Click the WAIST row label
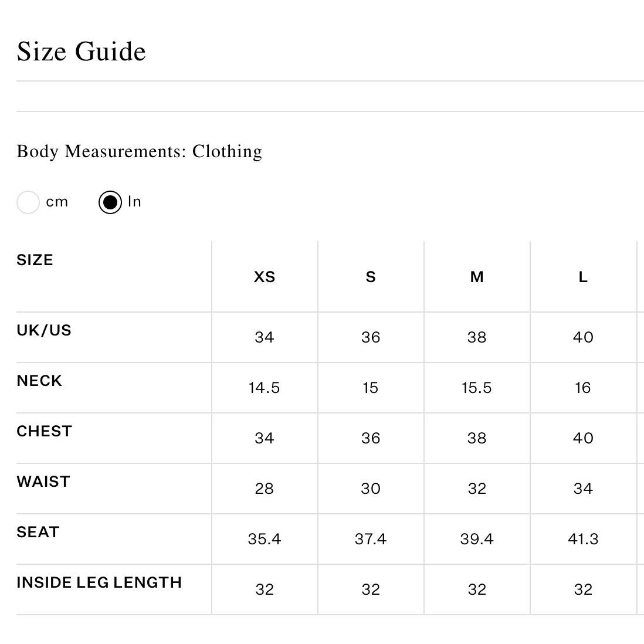Image resolution: width=644 pixels, height=644 pixels. (x=43, y=482)
